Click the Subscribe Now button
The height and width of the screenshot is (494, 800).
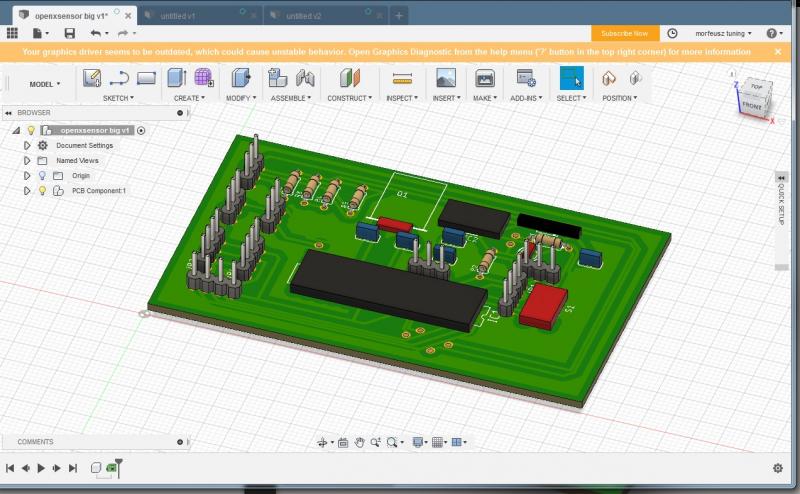click(x=624, y=33)
